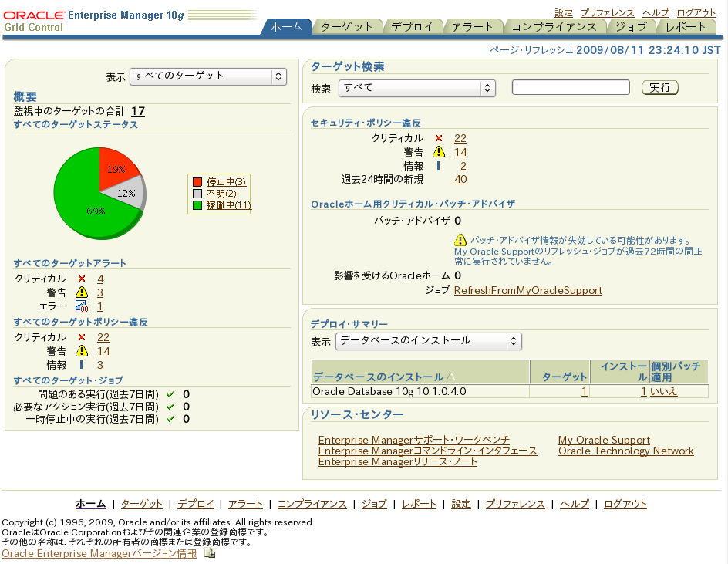Click footer レポート link
The image size is (728, 564).
click(419, 504)
